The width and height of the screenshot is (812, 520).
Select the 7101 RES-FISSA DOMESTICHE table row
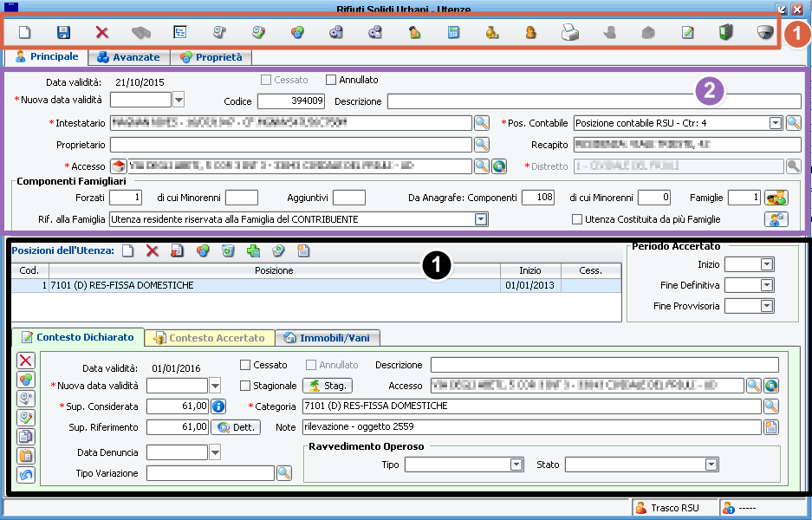pos(260,285)
